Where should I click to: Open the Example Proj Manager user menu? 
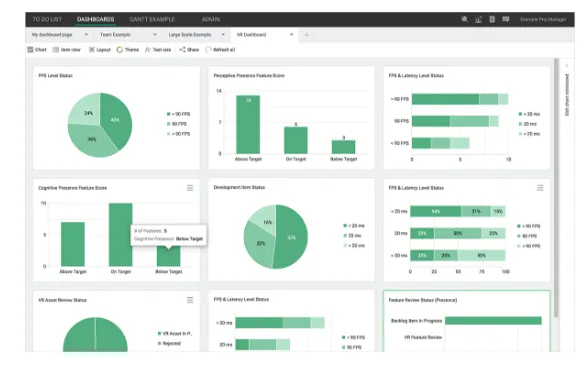[543, 19]
